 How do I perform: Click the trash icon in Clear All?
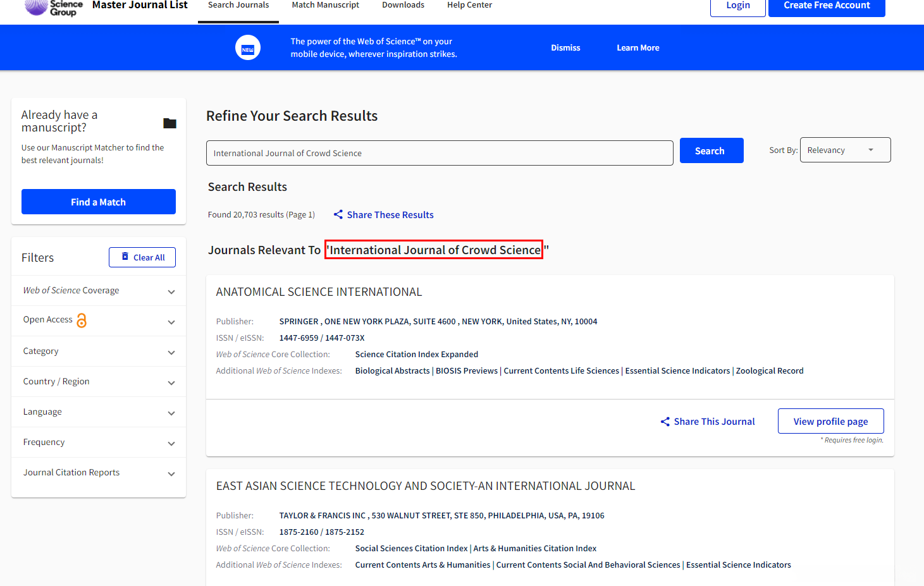[x=125, y=257]
